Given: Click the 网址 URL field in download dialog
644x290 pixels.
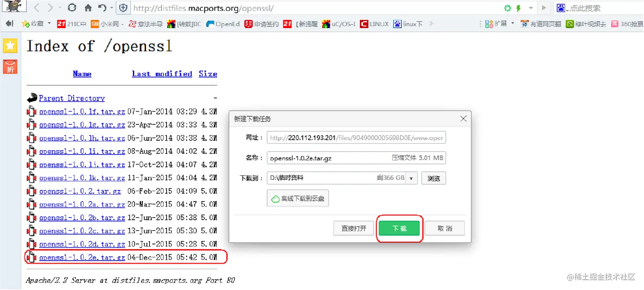Looking at the screenshot, I should [356, 138].
